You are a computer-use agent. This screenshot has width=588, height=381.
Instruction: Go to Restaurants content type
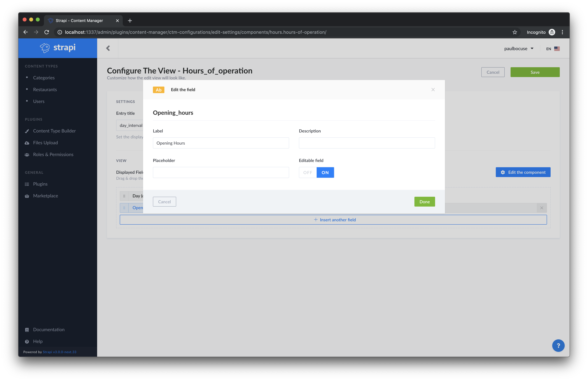tap(45, 90)
